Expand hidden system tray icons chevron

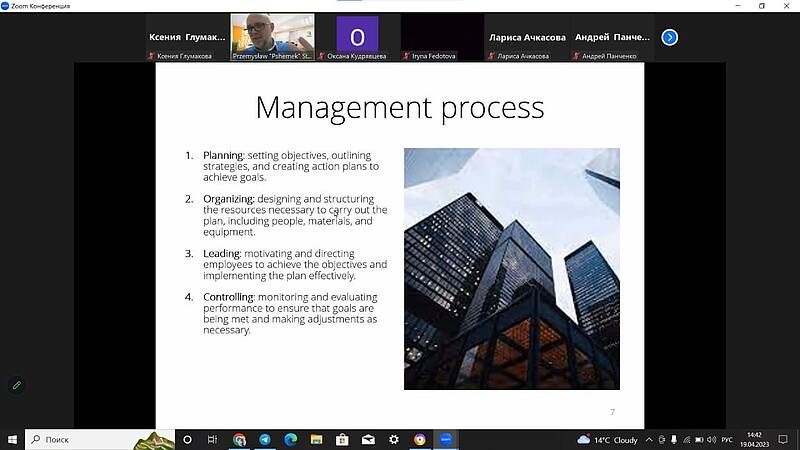click(x=649, y=439)
